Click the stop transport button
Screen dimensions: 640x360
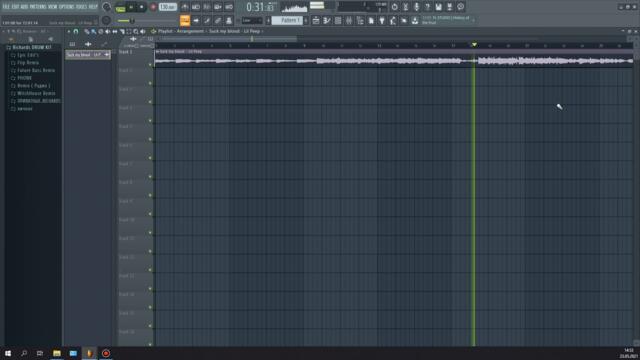click(141, 7)
